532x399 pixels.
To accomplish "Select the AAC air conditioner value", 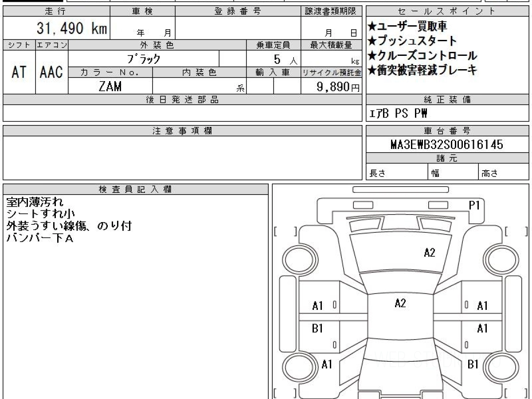I will [51, 72].
